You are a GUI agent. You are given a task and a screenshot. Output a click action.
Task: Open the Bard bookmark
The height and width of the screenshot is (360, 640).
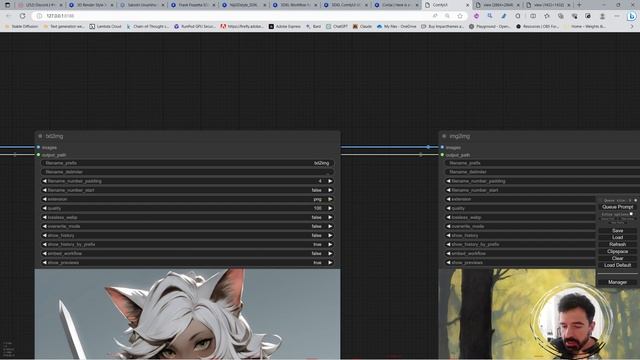pos(313,26)
